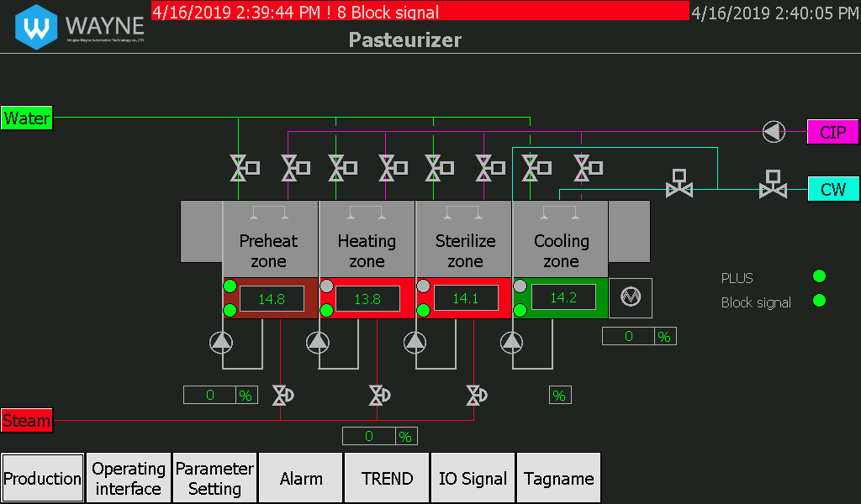Click the Cooling zone circulation pump

coord(512,342)
